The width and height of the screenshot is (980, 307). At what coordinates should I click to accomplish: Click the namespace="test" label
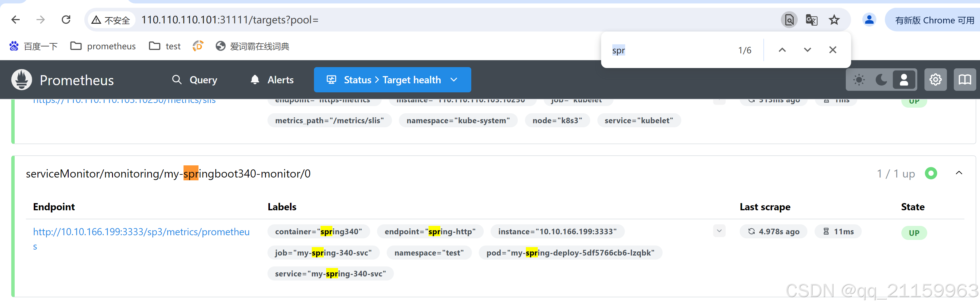pyautogui.click(x=429, y=253)
